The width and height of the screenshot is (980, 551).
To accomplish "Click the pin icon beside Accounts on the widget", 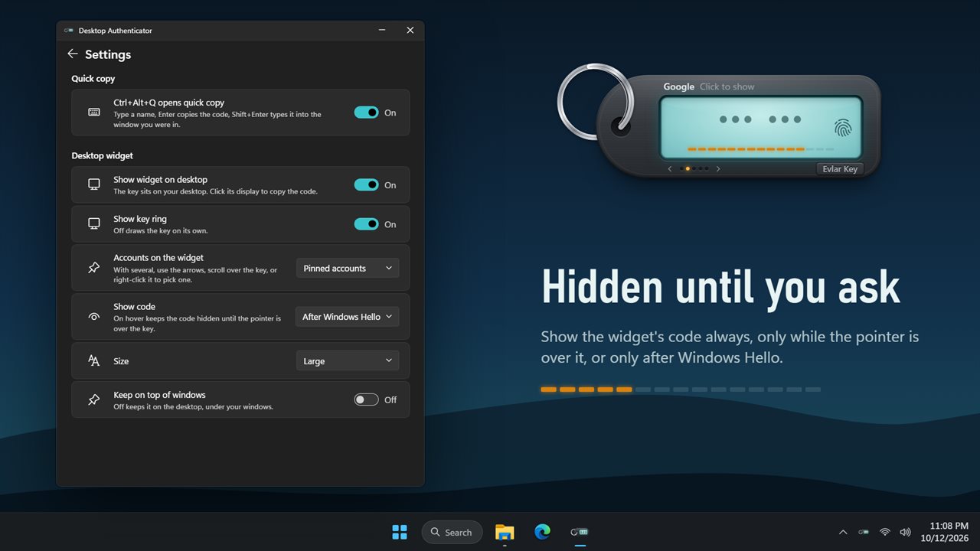I will pyautogui.click(x=94, y=268).
